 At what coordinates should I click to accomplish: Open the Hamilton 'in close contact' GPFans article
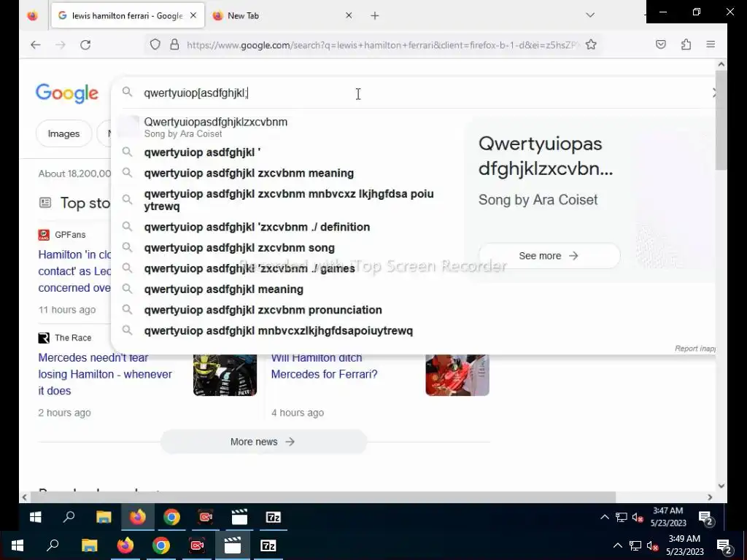click(x=74, y=271)
